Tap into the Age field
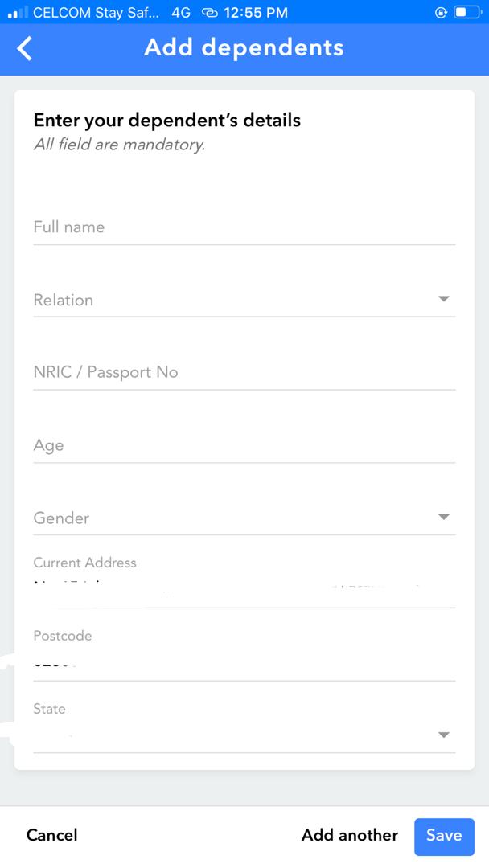This screenshot has height=868, width=489. [x=244, y=445]
